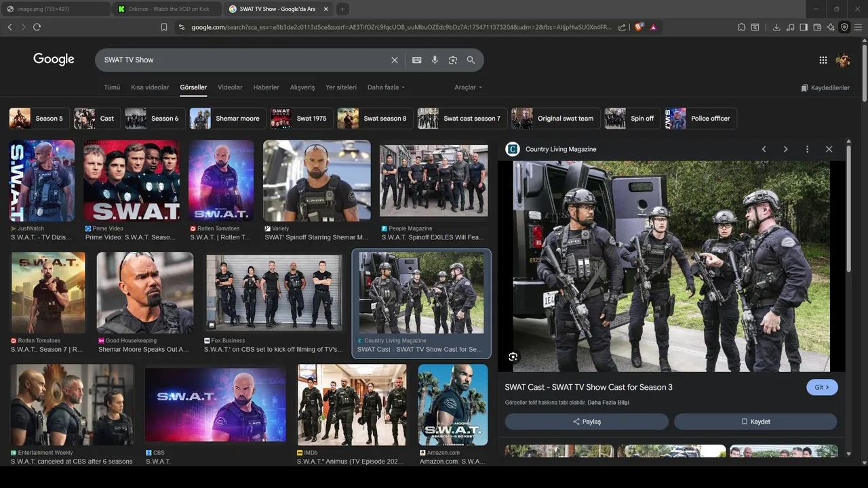This screenshot has width=868, height=488.
Task: Open a new browser tab
Action: [x=342, y=9]
